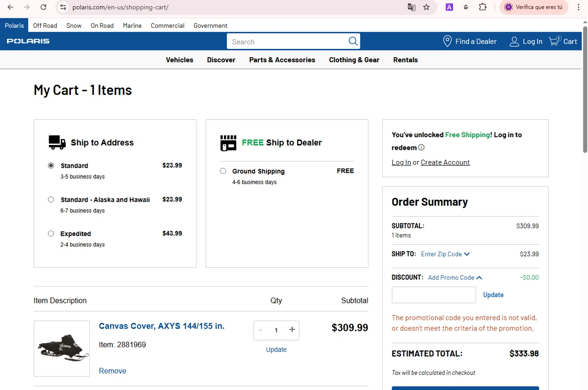The height and width of the screenshot is (390, 588).
Task: Click the Find a Dealer text link
Action: [476, 42]
